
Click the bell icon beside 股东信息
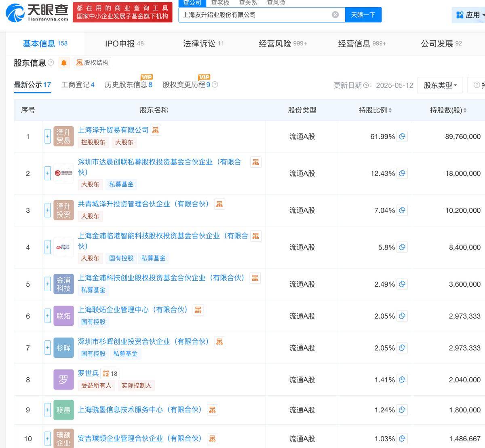pyautogui.click(x=64, y=63)
